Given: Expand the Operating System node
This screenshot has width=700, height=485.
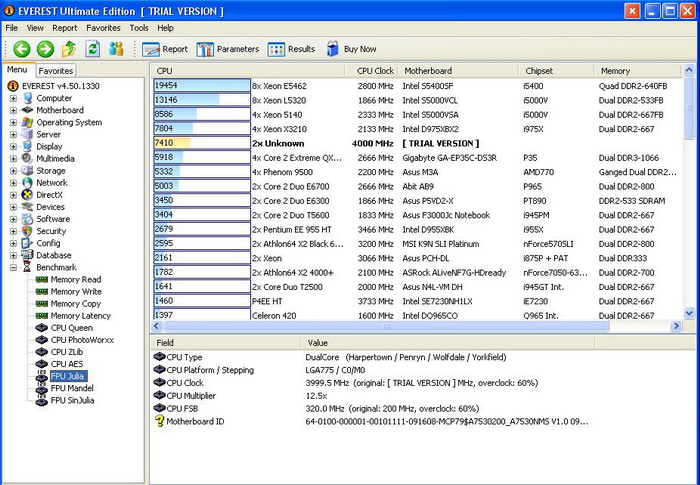Looking at the screenshot, I should [x=13, y=122].
